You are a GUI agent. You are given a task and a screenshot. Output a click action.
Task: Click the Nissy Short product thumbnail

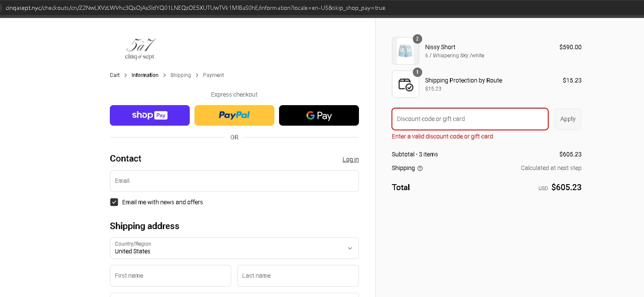click(405, 51)
